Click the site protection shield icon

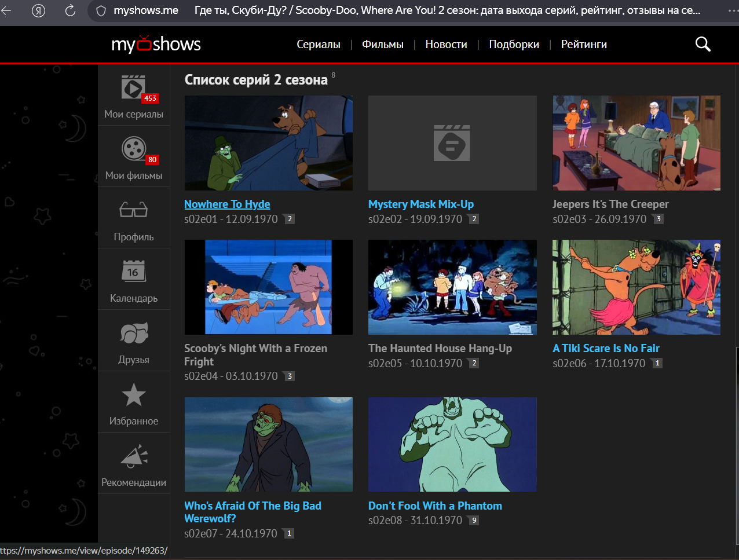pos(101,10)
